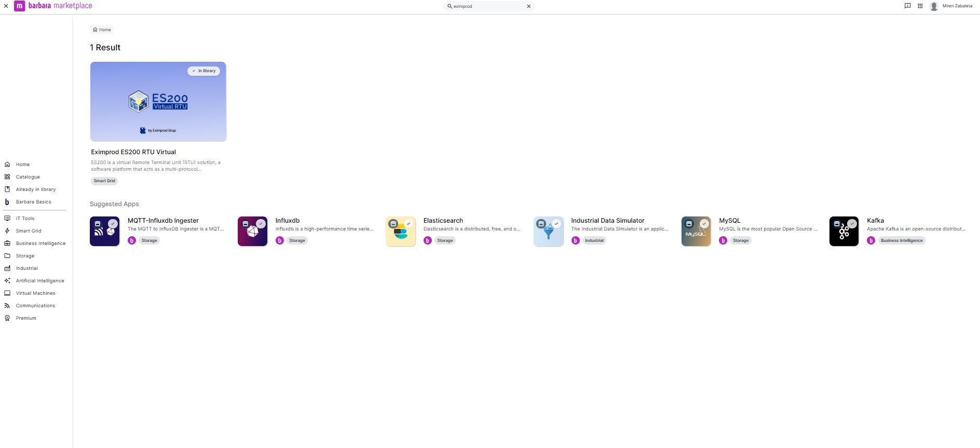Screen dimensions: 980x448
Task: Click the Storage tag under MySQL
Action: [741, 240]
